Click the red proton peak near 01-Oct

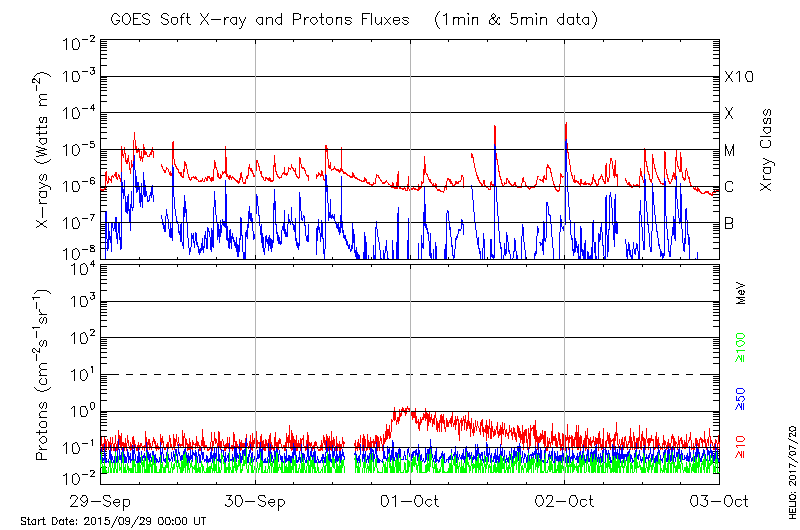[403, 409]
